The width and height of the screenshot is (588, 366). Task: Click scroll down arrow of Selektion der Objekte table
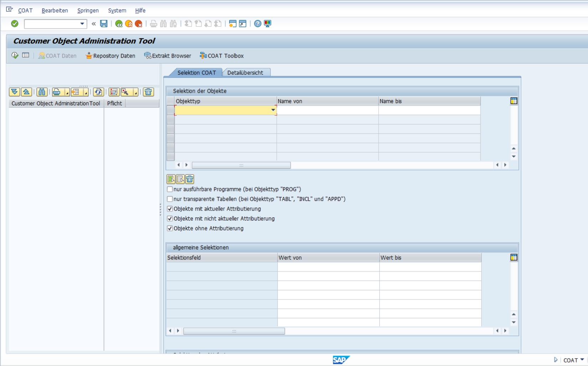pyautogui.click(x=514, y=157)
